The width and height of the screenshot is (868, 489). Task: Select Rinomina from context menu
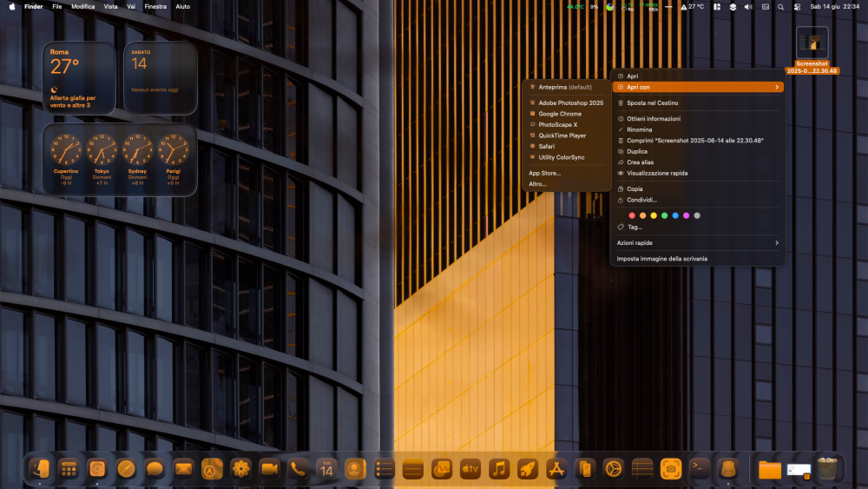[x=698, y=129]
